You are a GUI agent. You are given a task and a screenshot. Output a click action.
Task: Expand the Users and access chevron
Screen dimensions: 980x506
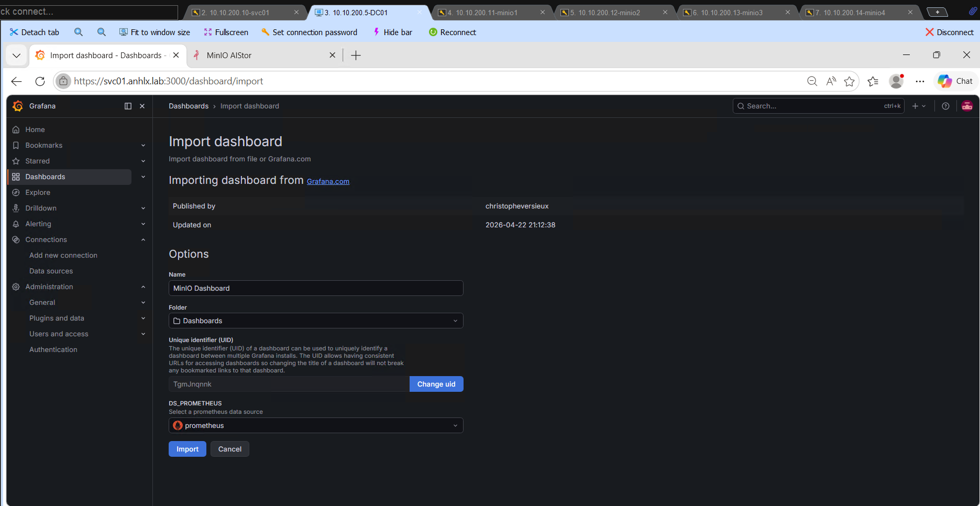(x=143, y=334)
